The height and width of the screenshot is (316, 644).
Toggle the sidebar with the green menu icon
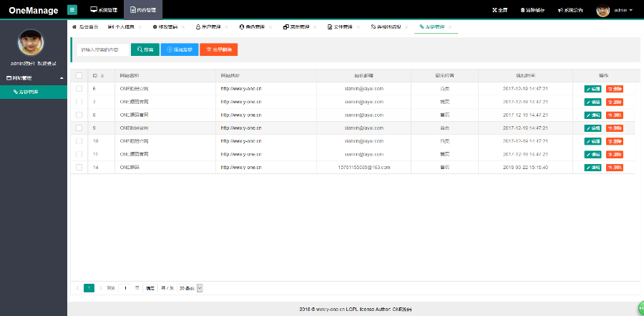[x=72, y=10]
